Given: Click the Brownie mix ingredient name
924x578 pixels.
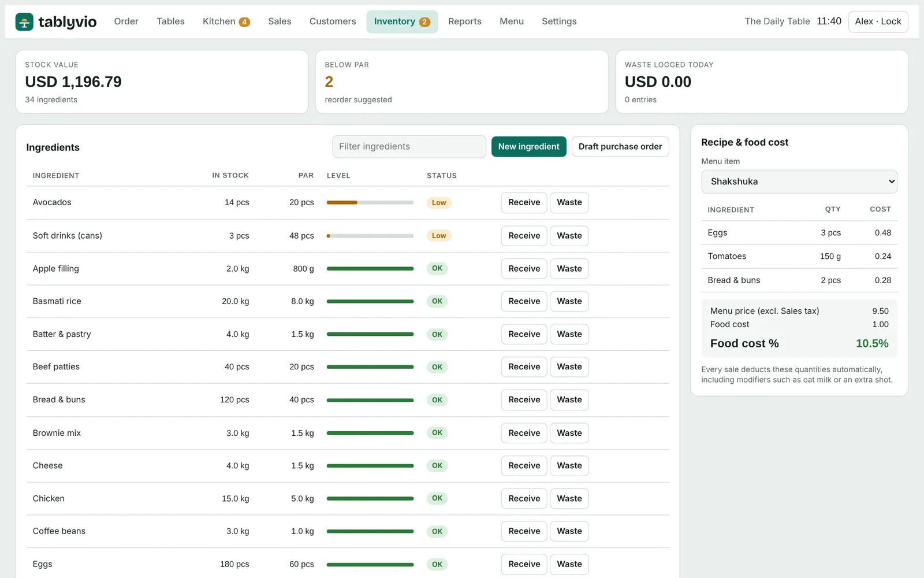Looking at the screenshot, I should point(57,433).
